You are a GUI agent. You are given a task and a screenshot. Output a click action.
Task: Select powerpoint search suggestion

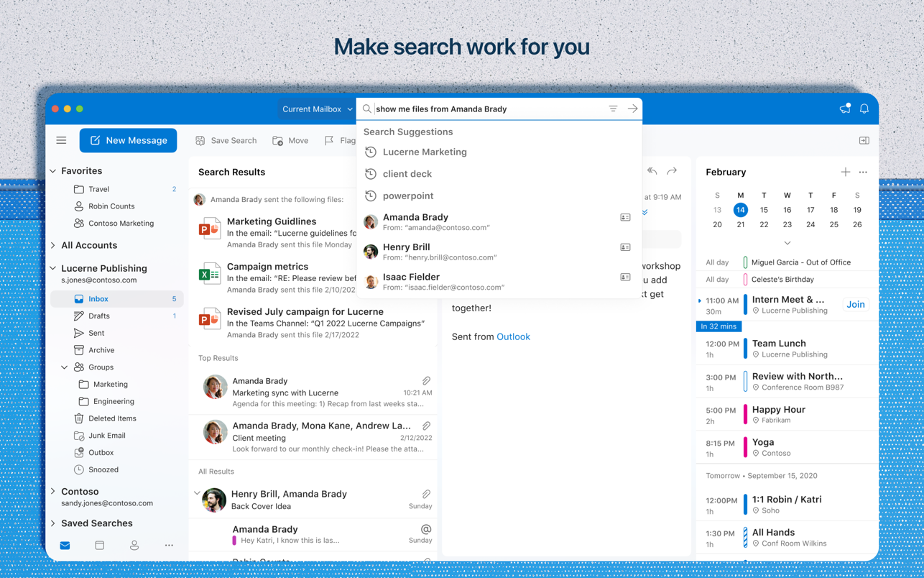click(499, 196)
